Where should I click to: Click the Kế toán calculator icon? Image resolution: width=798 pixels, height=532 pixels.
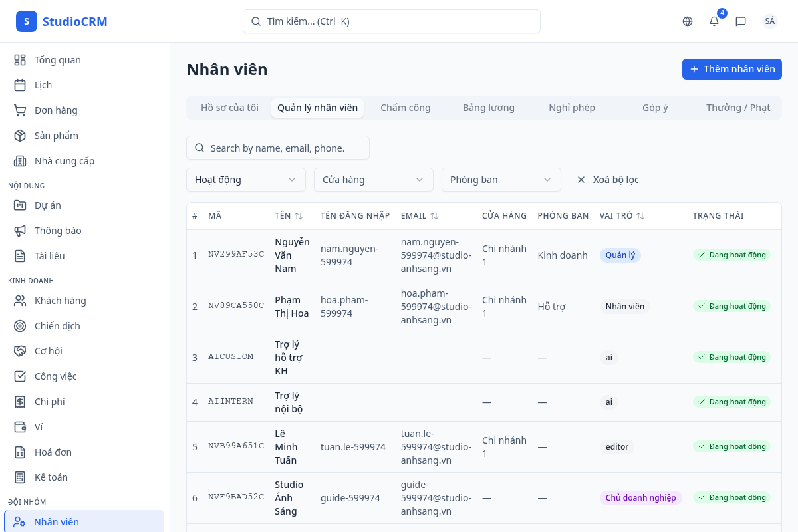(x=20, y=477)
